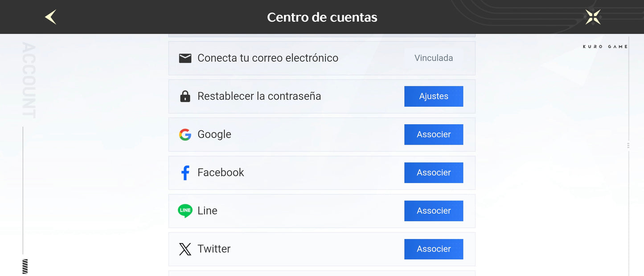Hit the Associer button for Twitter
Screen dimensions: 644x276
coord(433,249)
